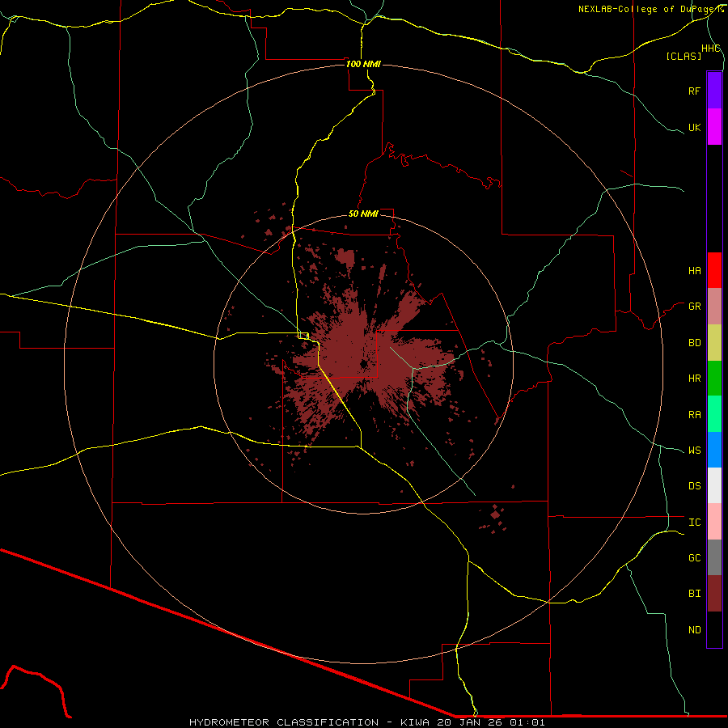Click the DS legend label
Screen dimensions: 728x728
pos(694,486)
